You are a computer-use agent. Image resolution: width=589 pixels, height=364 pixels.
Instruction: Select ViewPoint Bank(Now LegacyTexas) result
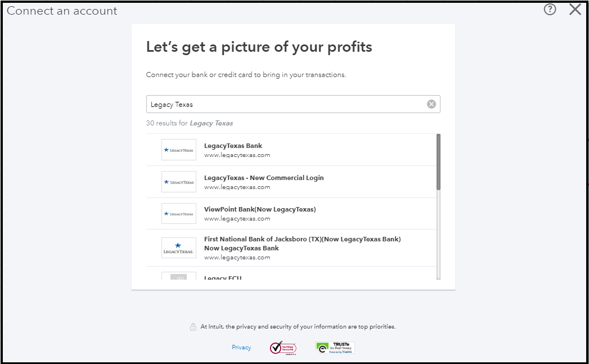pos(260,209)
